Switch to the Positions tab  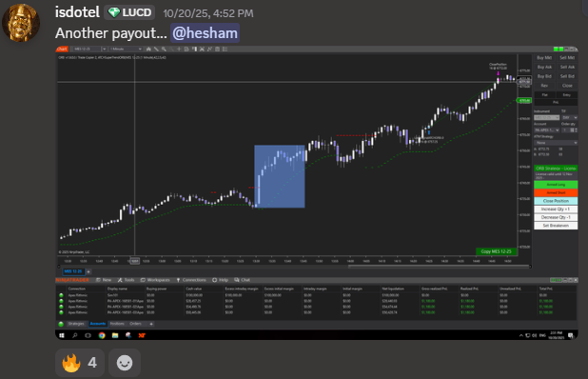tap(117, 324)
